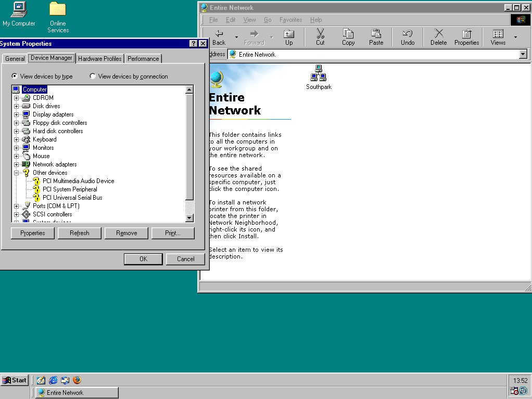Open Properties from Entire Network toolbar
The height and width of the screenshot is (399, 532).
[x=466, y=37]
